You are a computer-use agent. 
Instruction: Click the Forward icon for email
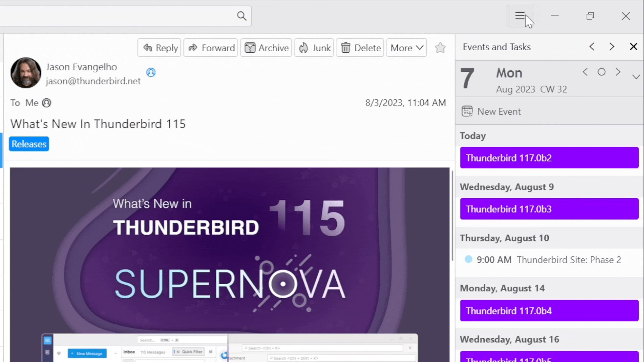211,48
